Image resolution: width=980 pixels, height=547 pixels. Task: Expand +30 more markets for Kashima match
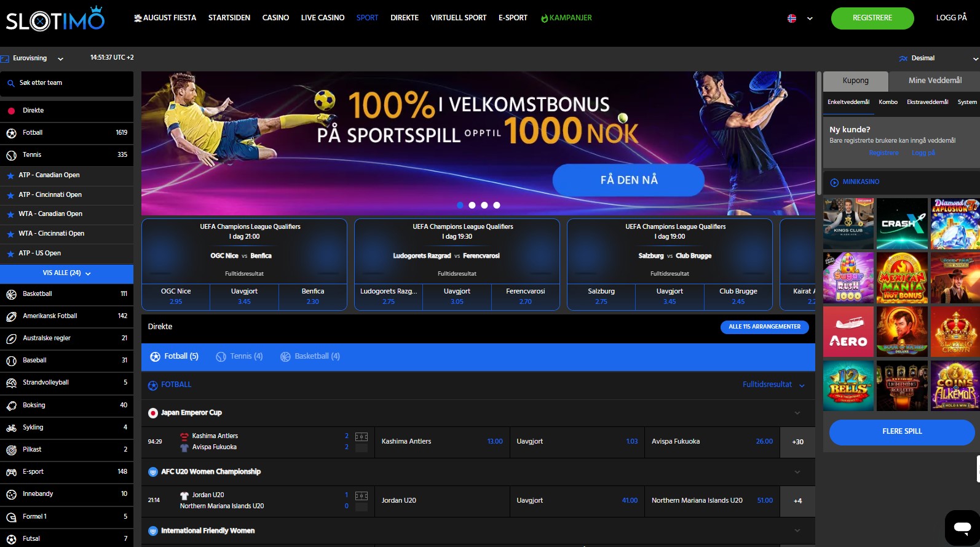[797, 442]
